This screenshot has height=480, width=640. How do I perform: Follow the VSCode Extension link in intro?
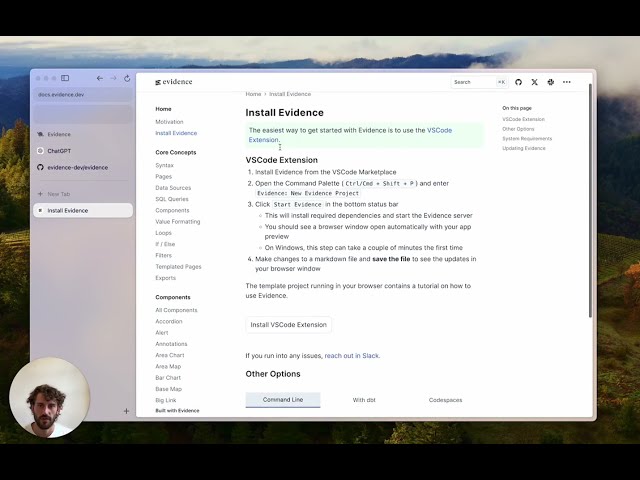(440, 130)
